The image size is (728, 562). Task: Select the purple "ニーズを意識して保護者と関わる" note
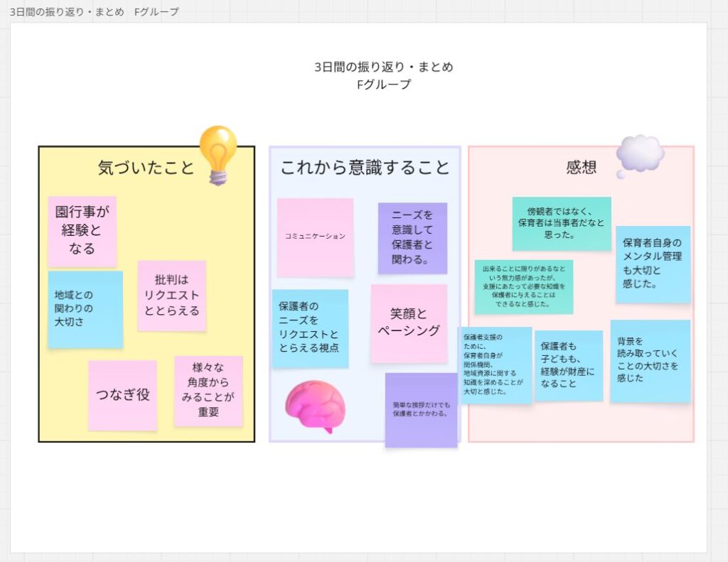[412, 237]
